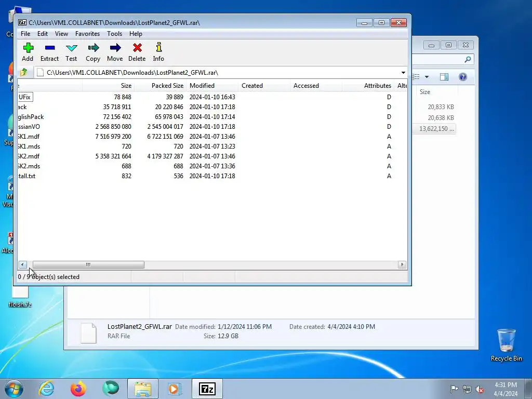The height and width of the screenshot is (399, 532).
Task: Click the 7z title bar icon
Action: tap(22, 22)
